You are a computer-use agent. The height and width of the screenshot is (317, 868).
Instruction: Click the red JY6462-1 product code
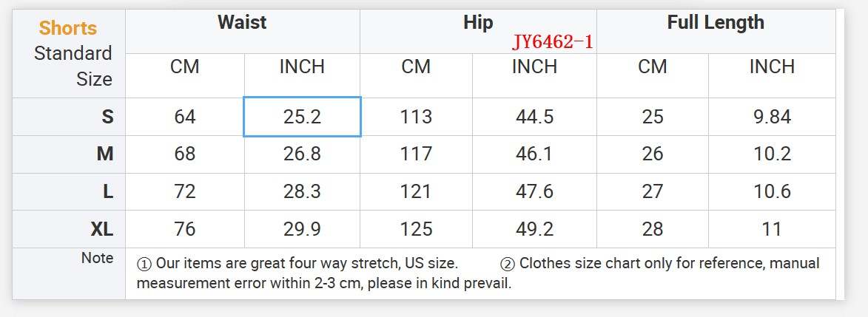pyautogui.click(x=553, y=42)
